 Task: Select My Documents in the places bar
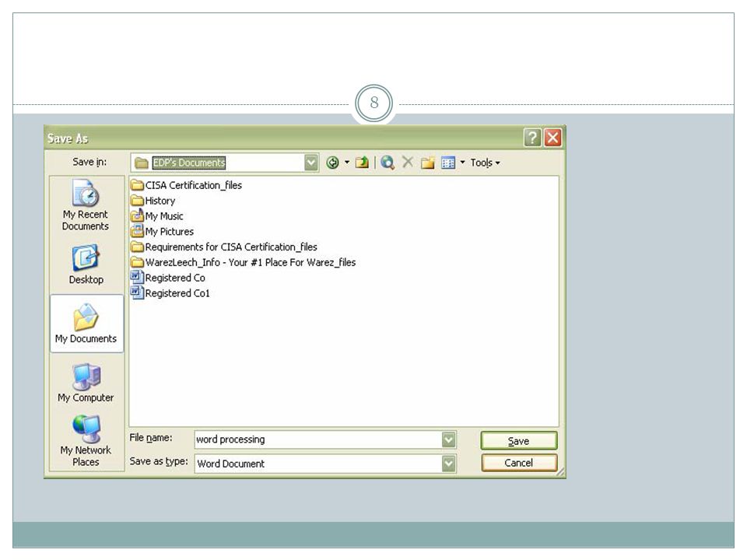coord(86,324)
